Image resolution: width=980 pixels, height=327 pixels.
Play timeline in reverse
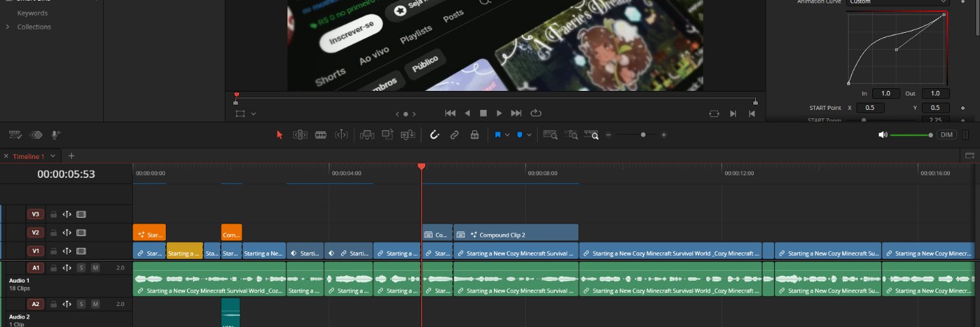pyautogui.click(x=467, y=113)
